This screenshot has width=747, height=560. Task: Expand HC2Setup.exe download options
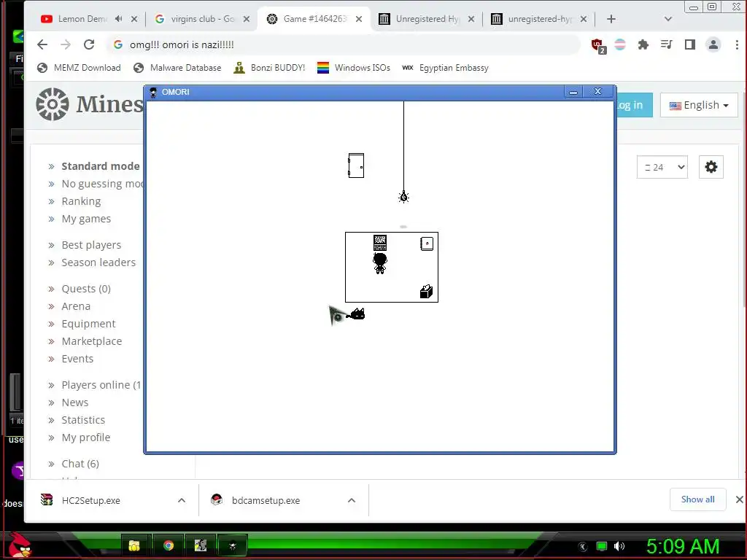tap(182, 500)
